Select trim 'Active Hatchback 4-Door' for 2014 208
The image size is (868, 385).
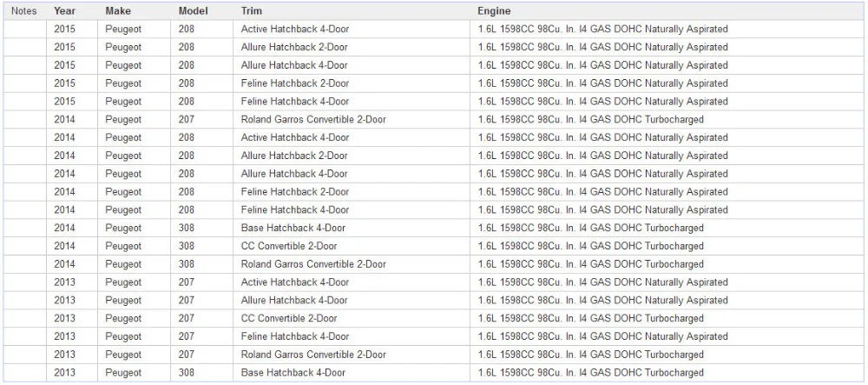pos(295,137)
